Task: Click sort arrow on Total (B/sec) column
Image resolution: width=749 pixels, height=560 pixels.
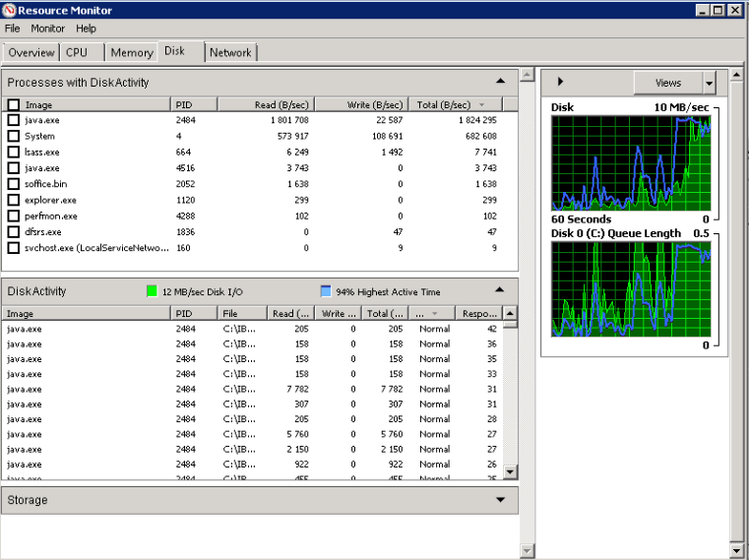Action: coord(482,104)
